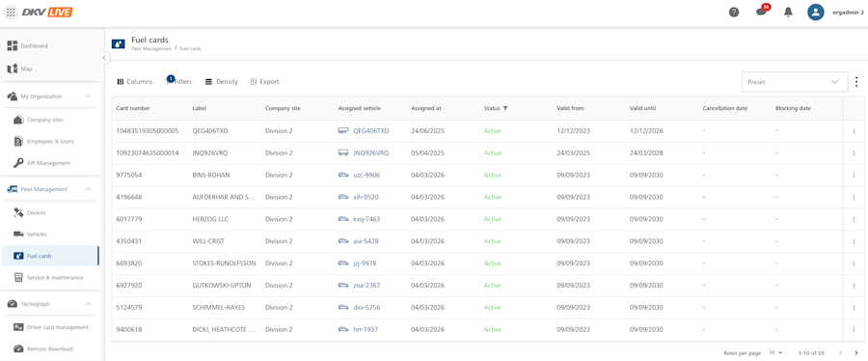Viewport: 868px width, 361px height.
Task: Change table Density
Action: pyautogui.click(x=222, y=81)
